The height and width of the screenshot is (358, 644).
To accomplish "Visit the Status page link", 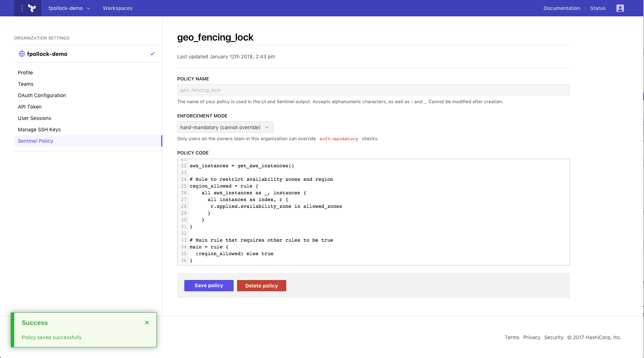I will click(598, 8).
